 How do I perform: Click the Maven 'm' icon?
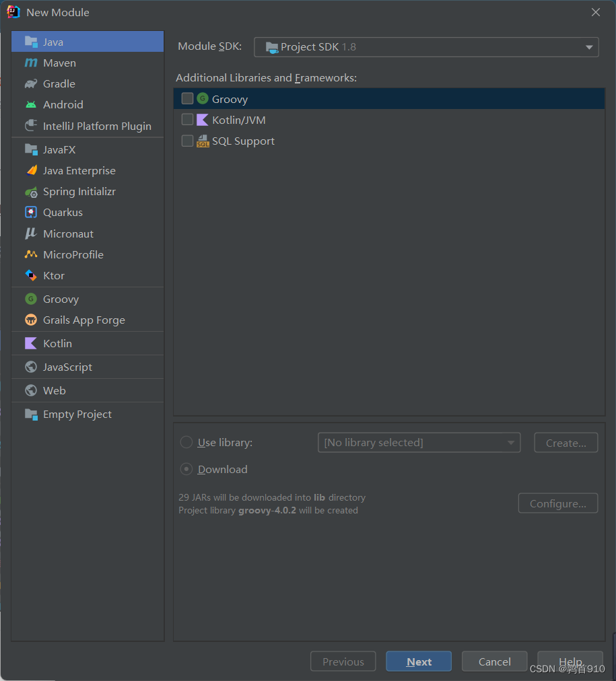pos(31,63)
